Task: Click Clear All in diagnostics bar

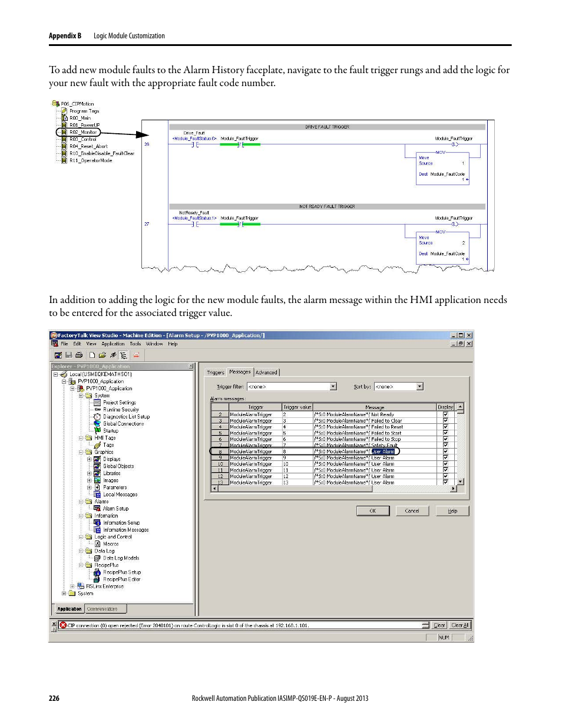Action: 459,625
